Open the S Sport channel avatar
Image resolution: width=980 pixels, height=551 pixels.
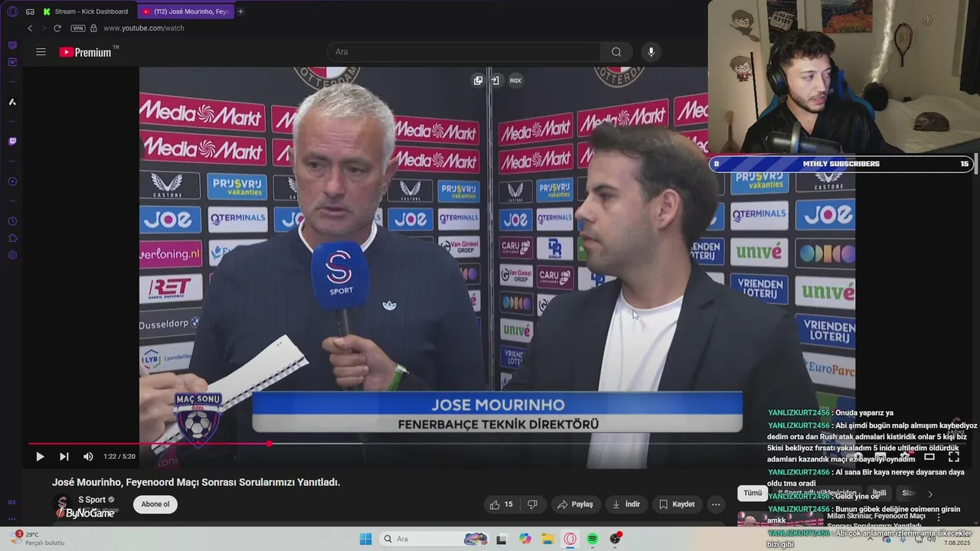(62, 504)
